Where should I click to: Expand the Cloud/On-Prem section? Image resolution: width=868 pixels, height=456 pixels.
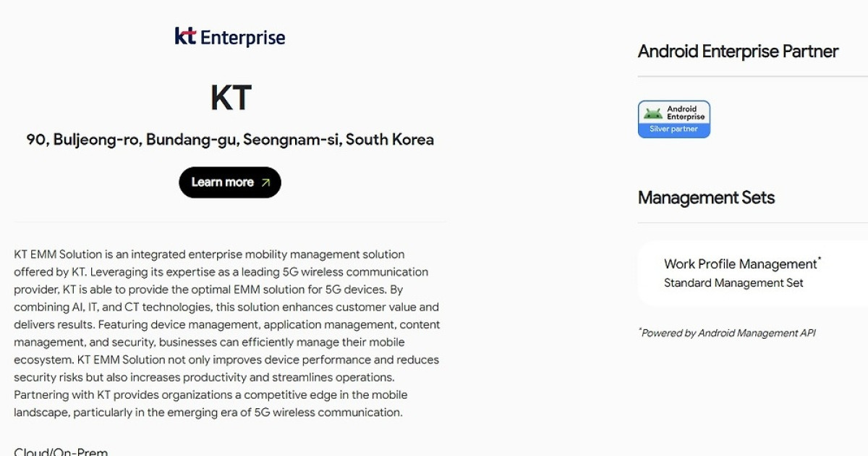pos(61,451)
